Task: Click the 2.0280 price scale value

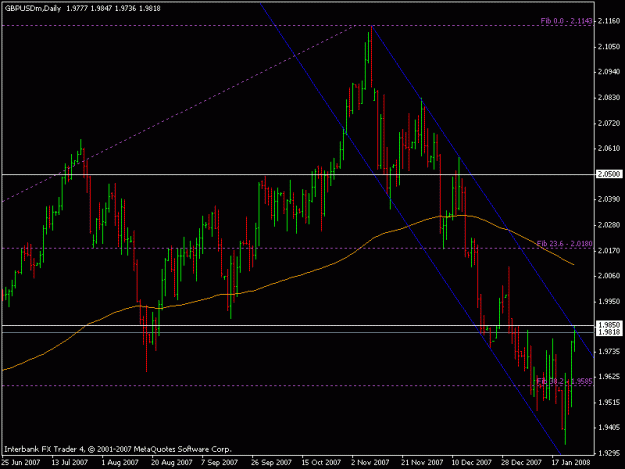Action: [x=609, y=225]
